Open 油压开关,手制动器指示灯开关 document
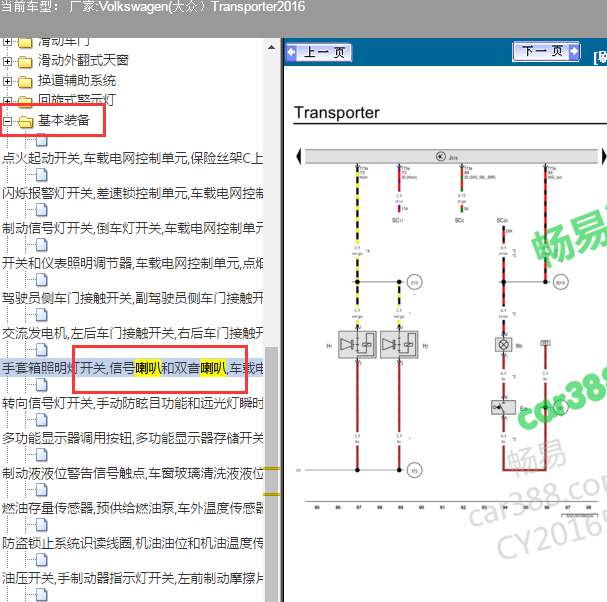 (x=132, y=578)
